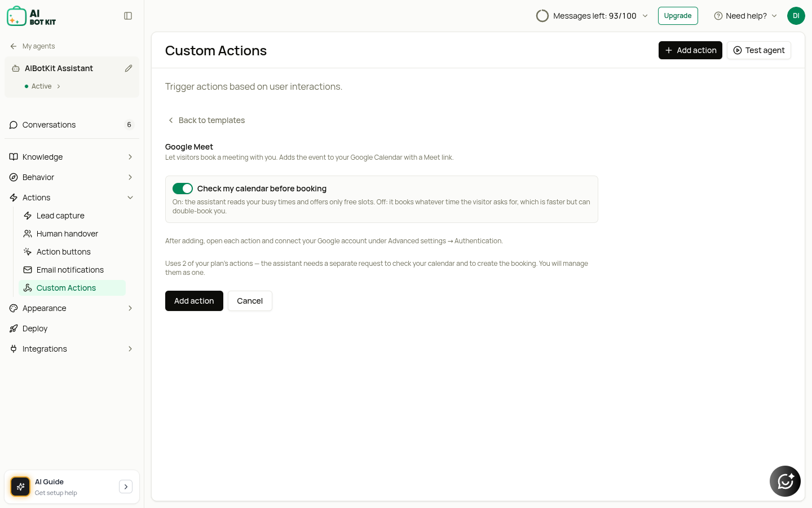Click the messages left progress ring
Screen dimensions: 812x508
coord(542,16)
